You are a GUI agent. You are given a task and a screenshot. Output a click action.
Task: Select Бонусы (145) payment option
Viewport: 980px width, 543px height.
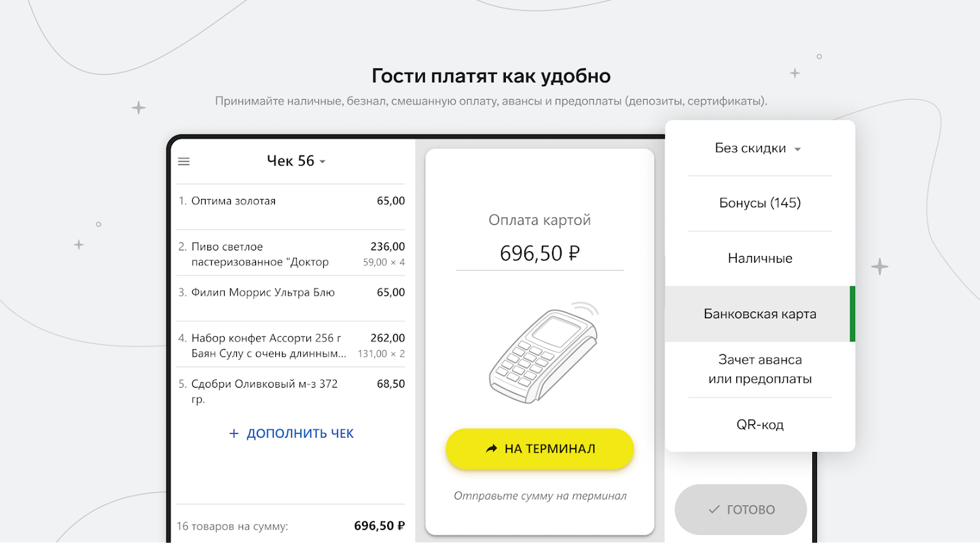coord(760,203)
